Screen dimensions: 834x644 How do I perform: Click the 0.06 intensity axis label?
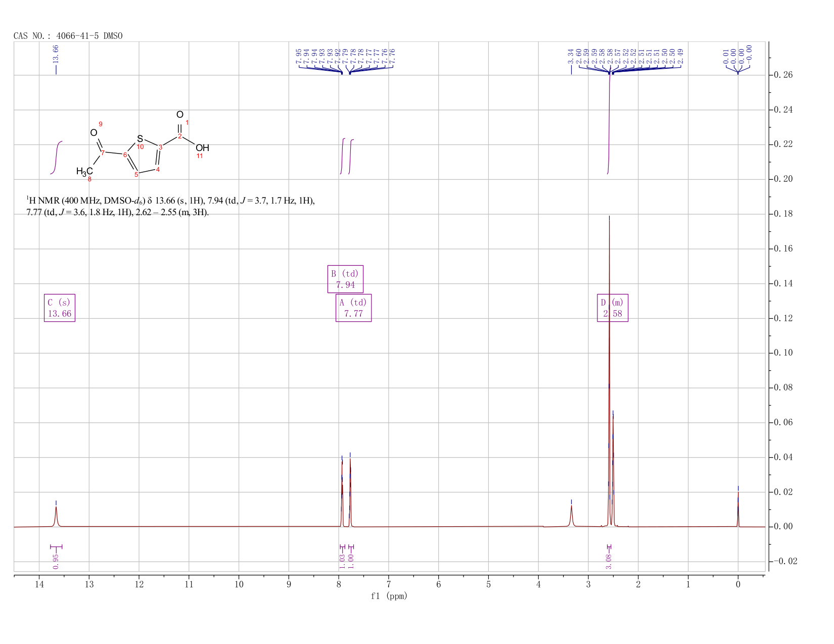[x=783, y=423]
